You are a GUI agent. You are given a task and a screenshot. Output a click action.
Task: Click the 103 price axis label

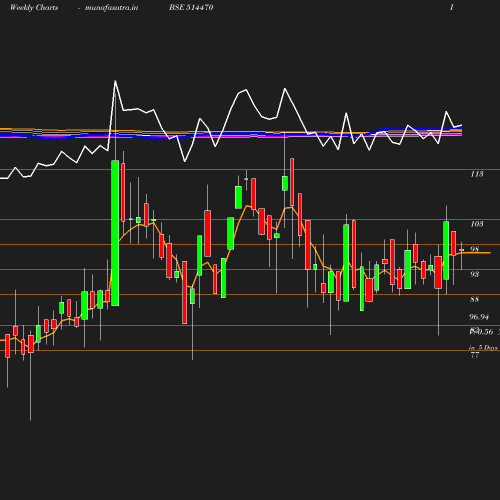(477, 224)
